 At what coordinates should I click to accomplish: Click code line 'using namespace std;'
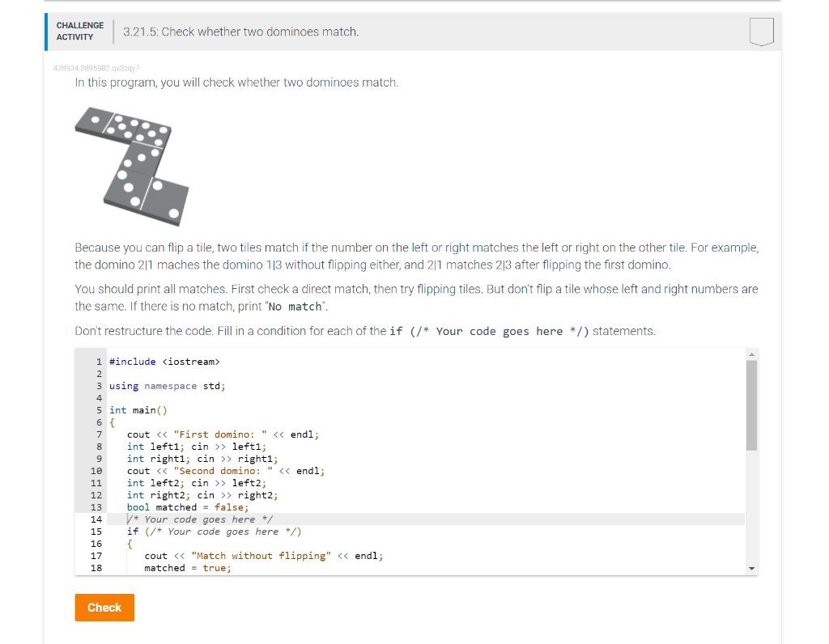[x=167, y=386]
